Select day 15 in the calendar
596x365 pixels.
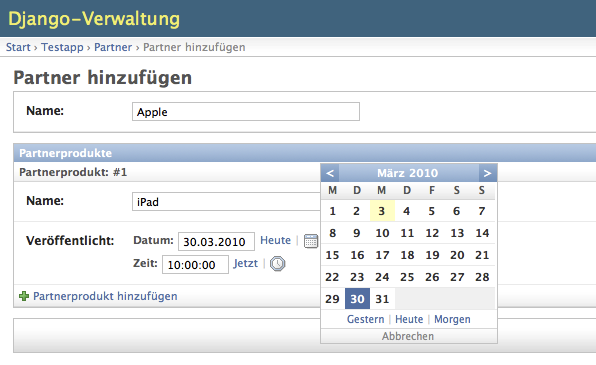click(333, 255)
